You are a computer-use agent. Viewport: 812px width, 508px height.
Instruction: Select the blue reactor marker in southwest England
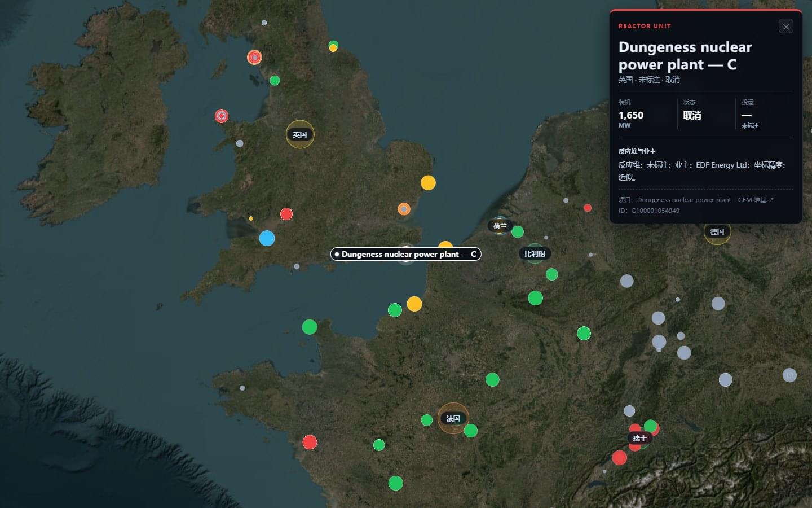tap(267, 238)
